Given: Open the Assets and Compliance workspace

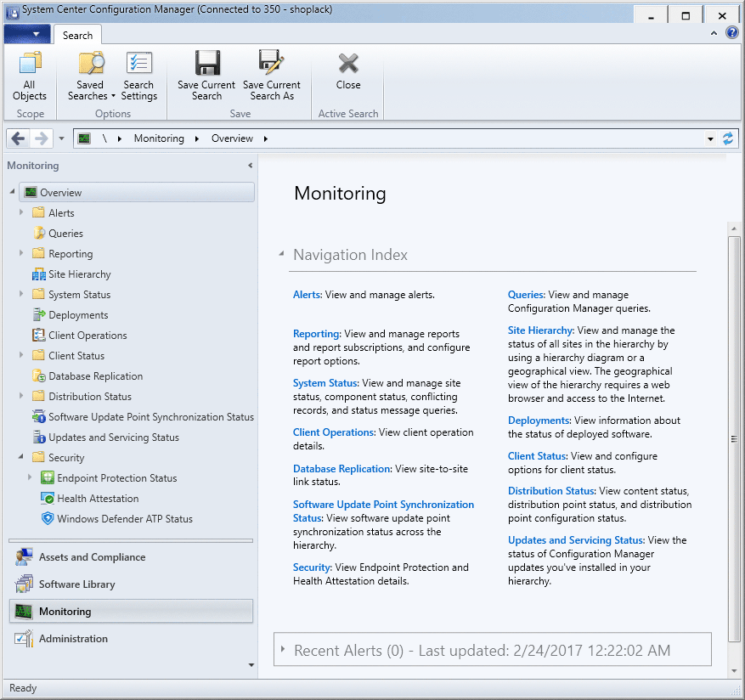Looking at the screenshot, I should [131, 557].
